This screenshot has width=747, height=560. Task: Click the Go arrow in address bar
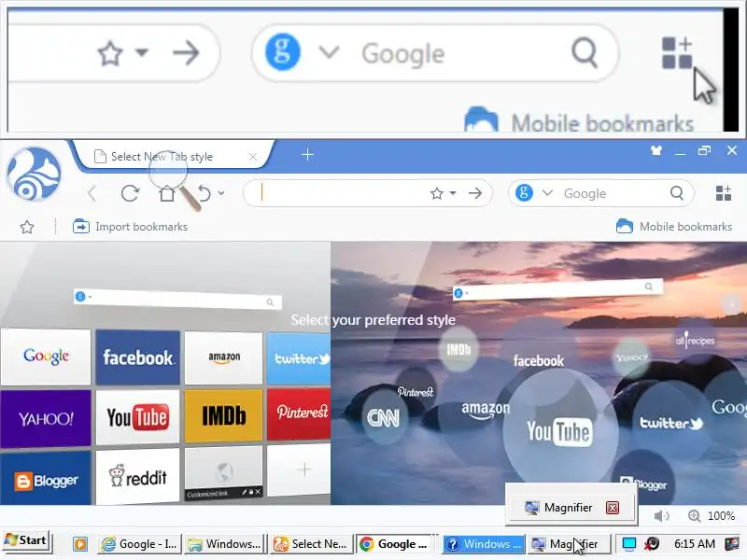click(475, 193)
